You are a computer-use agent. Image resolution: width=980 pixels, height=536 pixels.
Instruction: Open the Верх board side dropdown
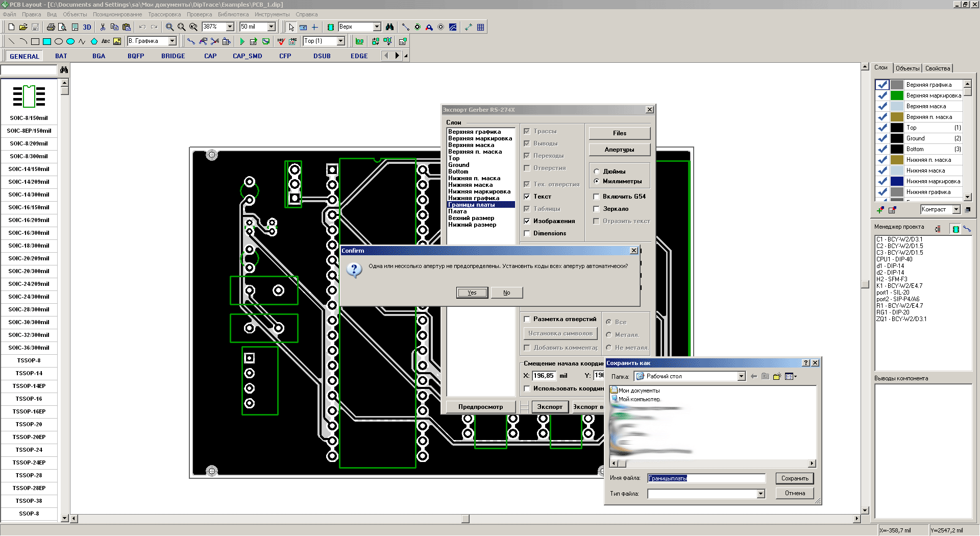[377, 27]
